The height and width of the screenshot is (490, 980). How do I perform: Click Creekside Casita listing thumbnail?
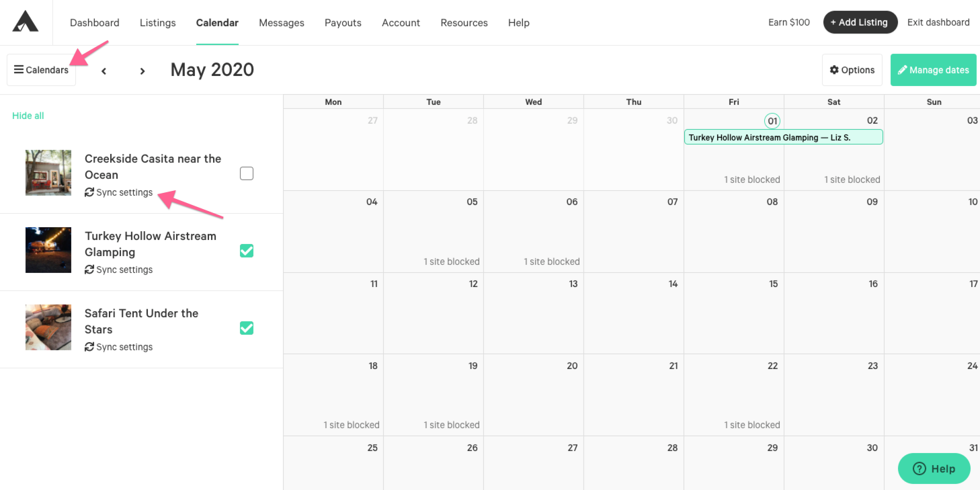point(48,173)
